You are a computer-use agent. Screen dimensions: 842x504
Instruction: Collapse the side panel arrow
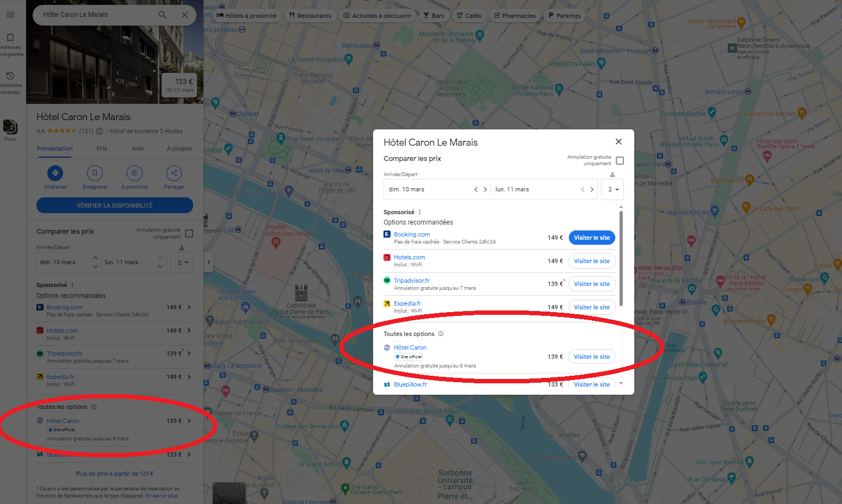point(208,262)
